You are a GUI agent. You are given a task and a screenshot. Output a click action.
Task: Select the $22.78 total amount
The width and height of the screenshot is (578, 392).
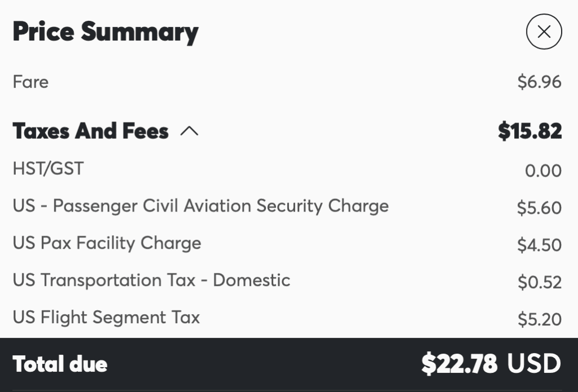(x=459, y=364)
